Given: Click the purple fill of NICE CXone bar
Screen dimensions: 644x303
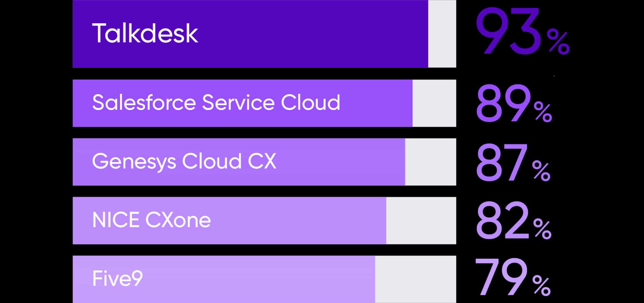Looking at the screenshot, I should pos(229,221).
